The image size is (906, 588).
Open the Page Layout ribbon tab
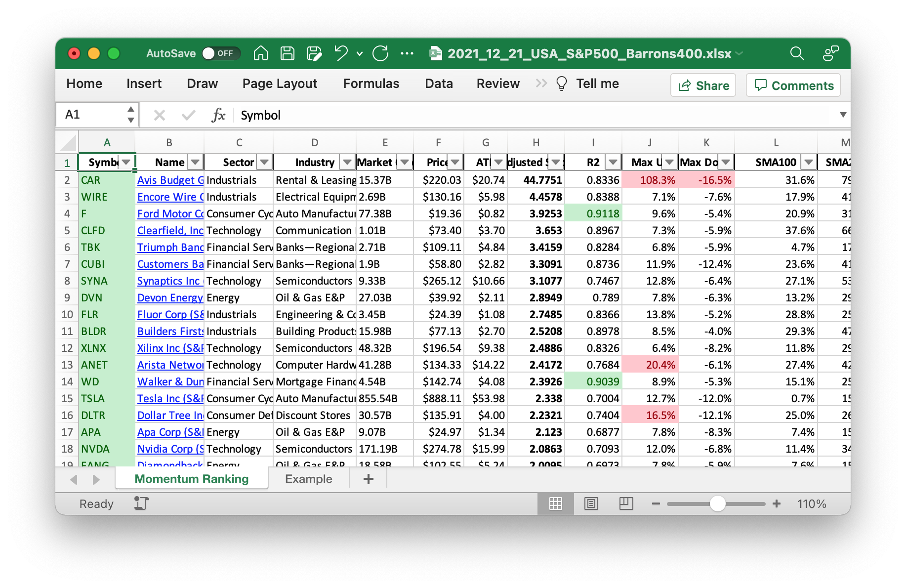click(280, 84)
